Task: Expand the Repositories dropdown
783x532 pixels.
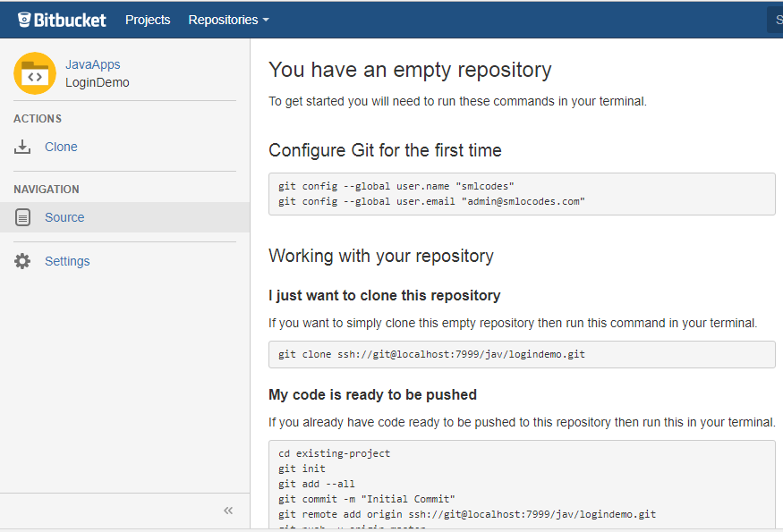Action: 228,20
